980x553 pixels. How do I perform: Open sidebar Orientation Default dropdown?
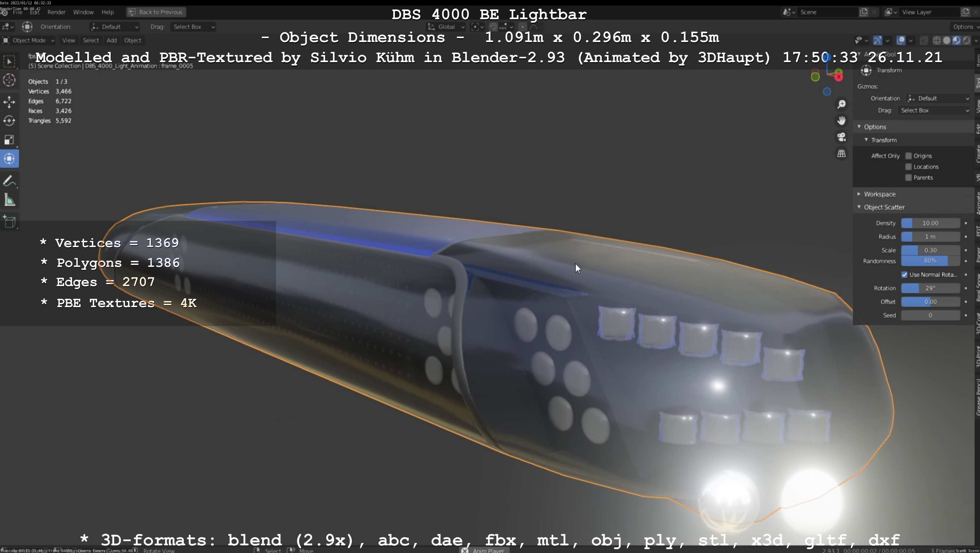pos(939,98)
